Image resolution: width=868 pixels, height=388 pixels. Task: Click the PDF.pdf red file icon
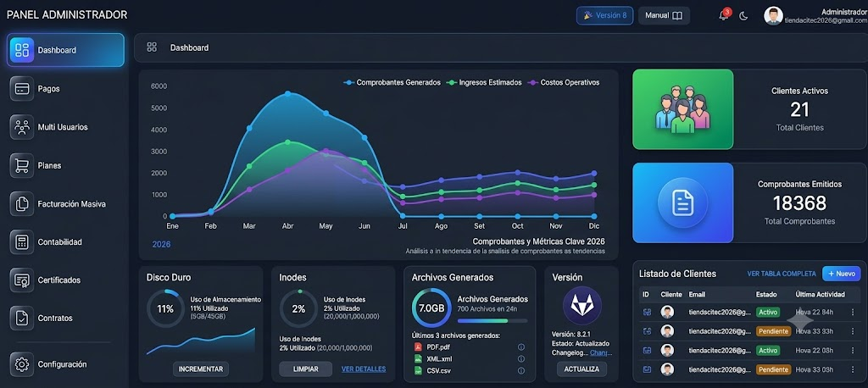pyautogui.click(x=418, y=347)
